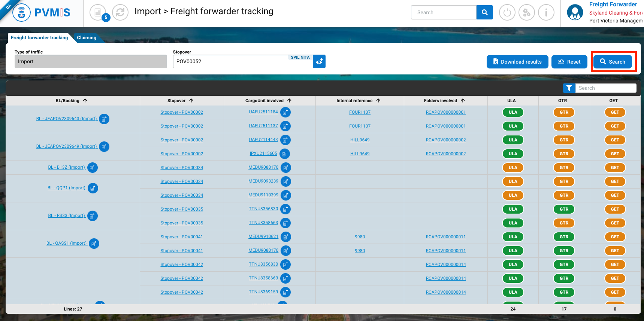Click the first row's green ULA badge
The image size is (644, 321).
513,112
